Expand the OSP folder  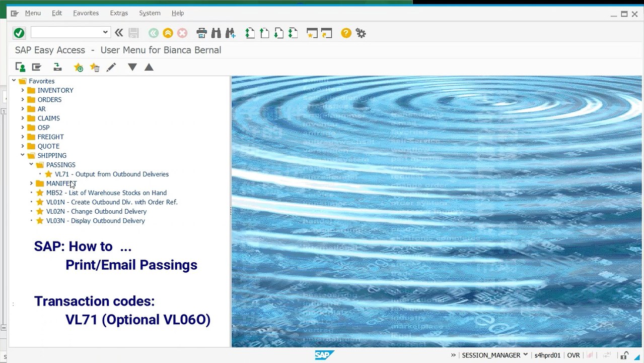pos(23,128)
